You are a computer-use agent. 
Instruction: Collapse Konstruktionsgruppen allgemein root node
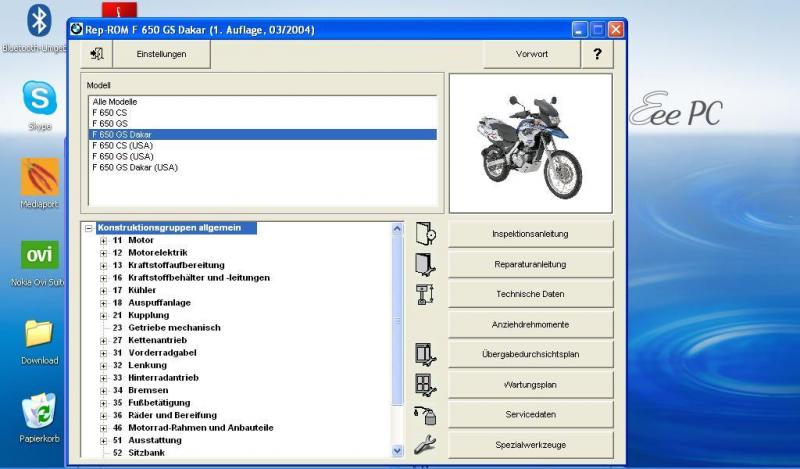pos(89,228)
